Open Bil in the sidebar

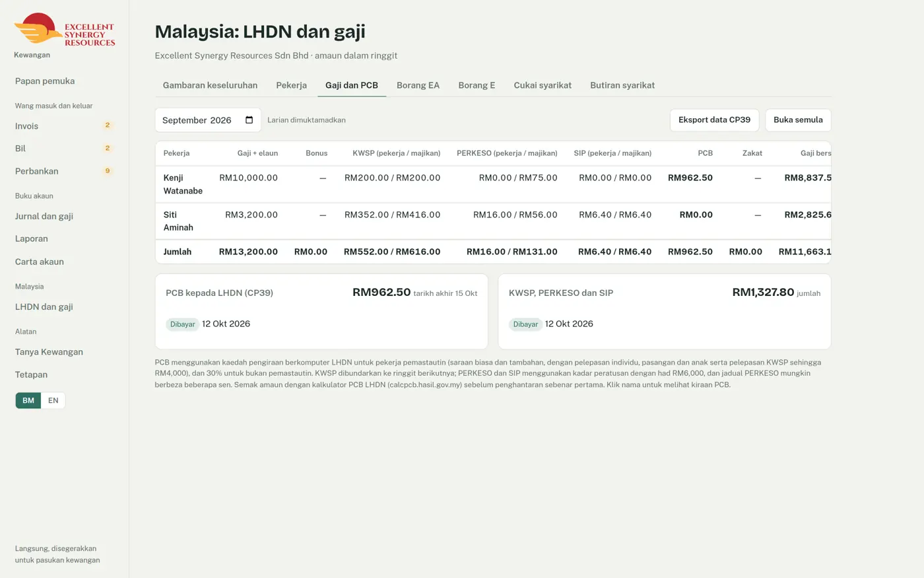click(65, 149)
